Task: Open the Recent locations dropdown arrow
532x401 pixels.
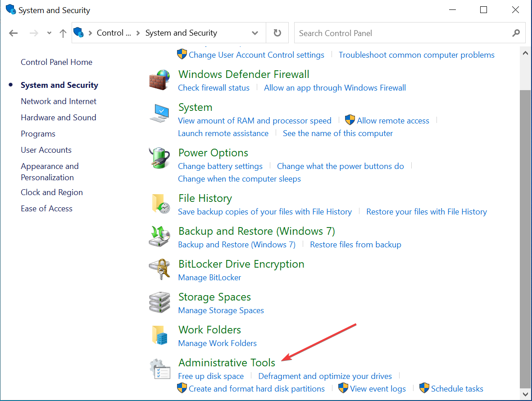Action: (50, 33)
